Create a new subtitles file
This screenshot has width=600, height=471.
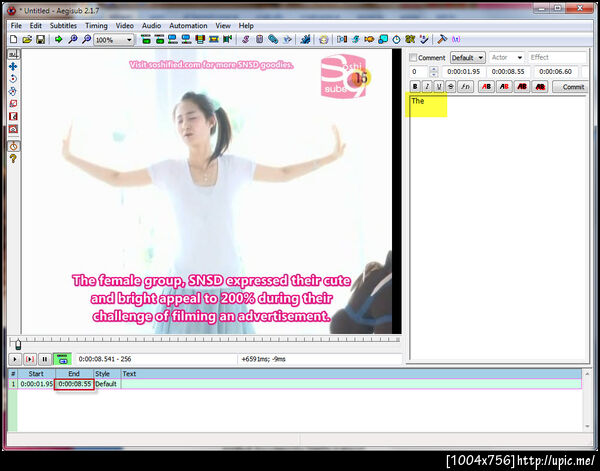coord(13,39)
